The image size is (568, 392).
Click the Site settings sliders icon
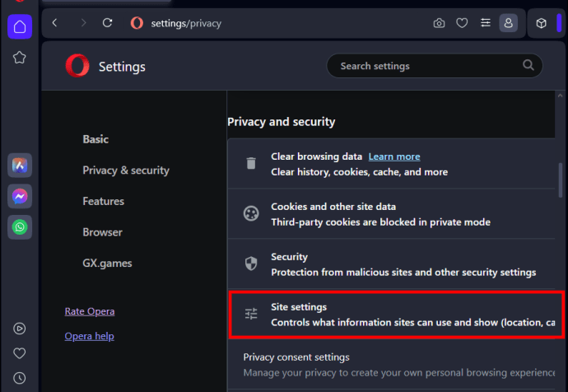pyautogui.click(x=251, y=314)
